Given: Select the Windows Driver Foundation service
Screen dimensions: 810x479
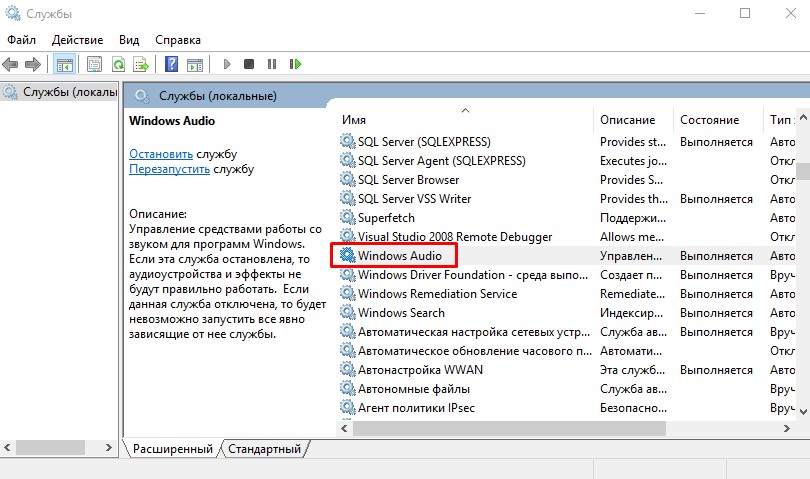Looking at the screenshot, I should [x=473, y=275].
